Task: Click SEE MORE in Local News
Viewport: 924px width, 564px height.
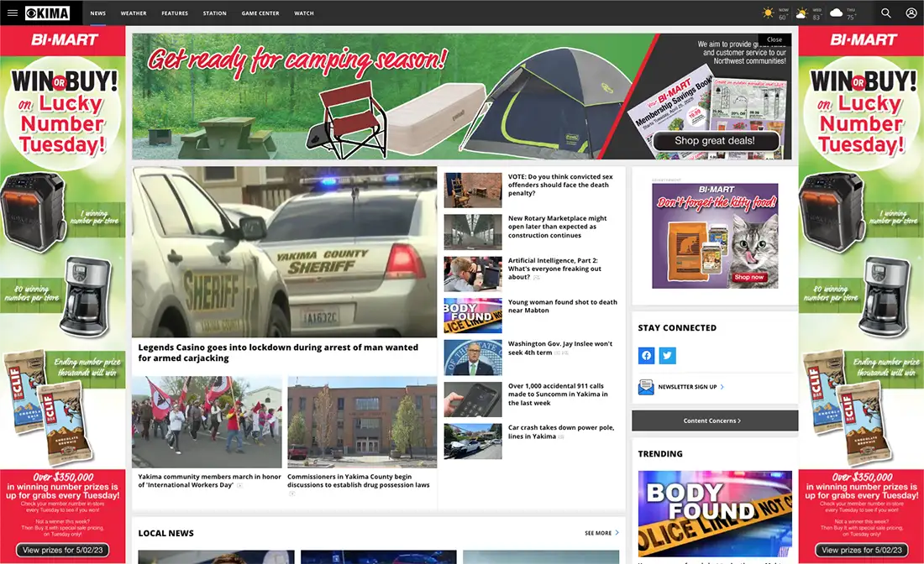Action: click(598, 533)
